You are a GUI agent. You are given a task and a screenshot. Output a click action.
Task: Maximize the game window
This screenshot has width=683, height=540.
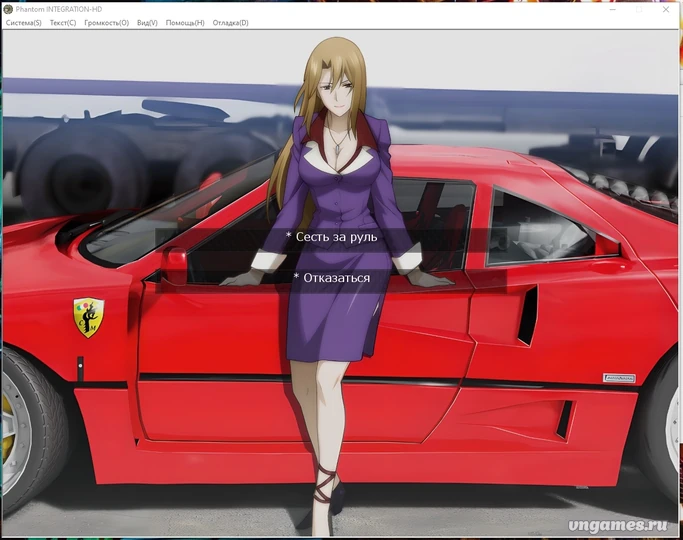640,8
